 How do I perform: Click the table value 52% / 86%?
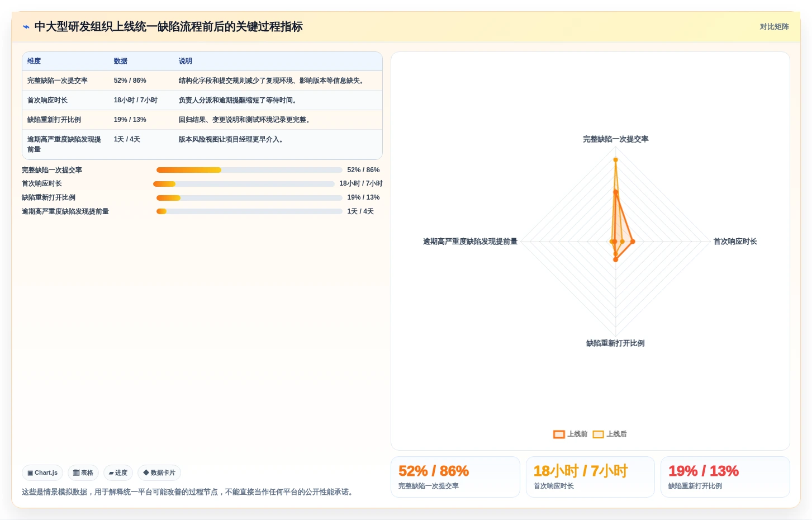pyautogui.click(x=130, y=81)
